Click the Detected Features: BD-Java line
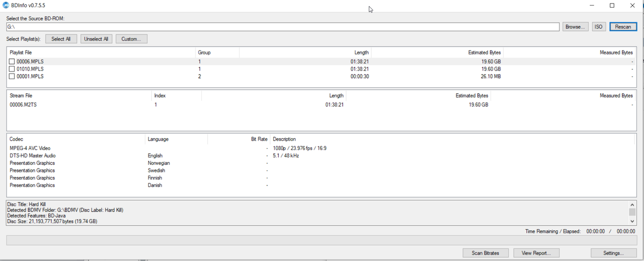Screen dimensions: 644x261 click(x=37, y=216)
